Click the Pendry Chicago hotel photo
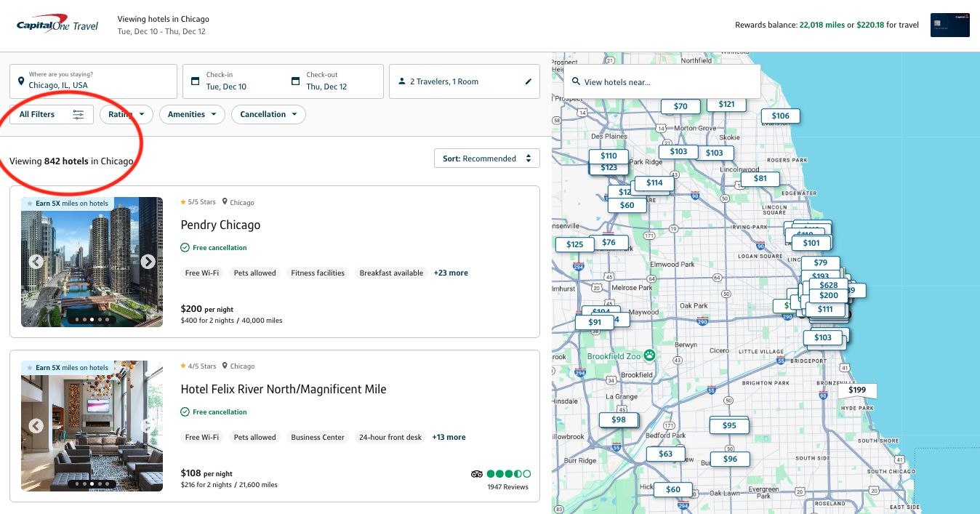 point(92,262)
